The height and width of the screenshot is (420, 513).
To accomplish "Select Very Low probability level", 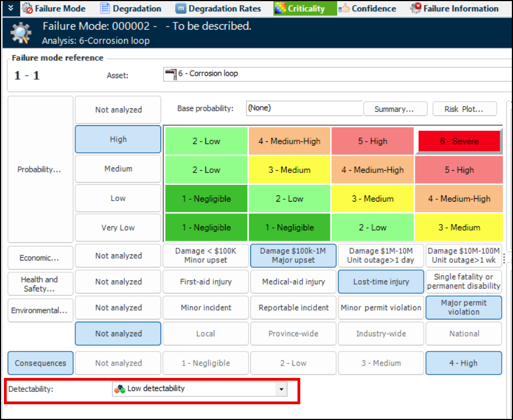I will pyautogui.click(x=118, y=227).
